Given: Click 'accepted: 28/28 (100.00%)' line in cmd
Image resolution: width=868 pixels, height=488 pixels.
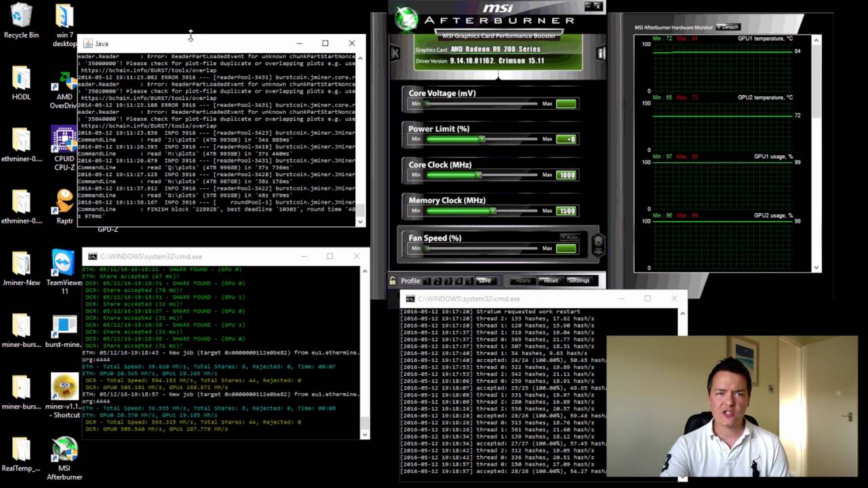Looking at the screenshot, I should (502, 471).
